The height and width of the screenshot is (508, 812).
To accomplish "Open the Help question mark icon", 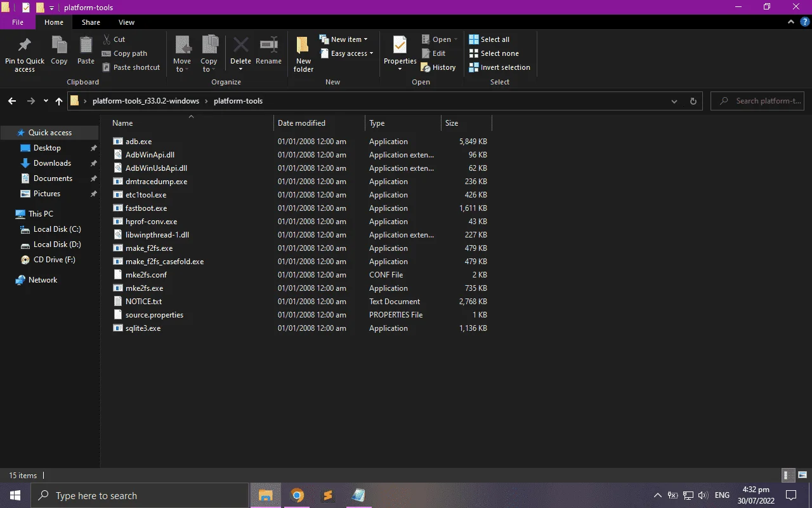I will pyautogui.click(x=804, y=22).
